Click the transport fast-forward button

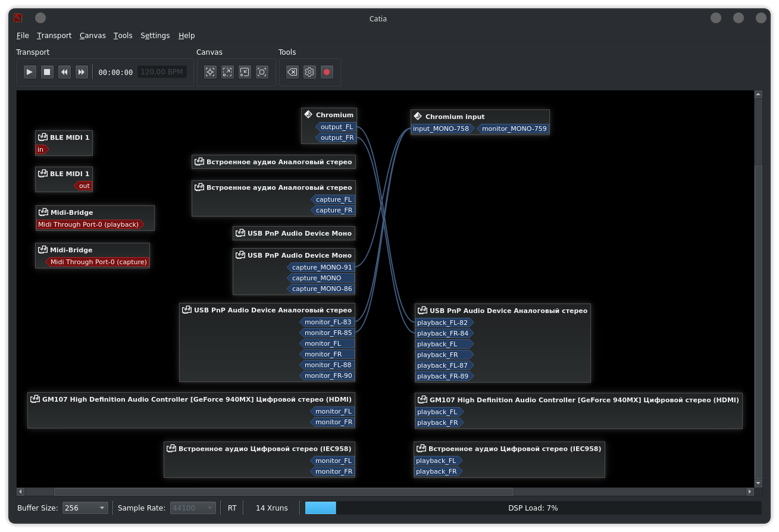[x=82, y=72]
